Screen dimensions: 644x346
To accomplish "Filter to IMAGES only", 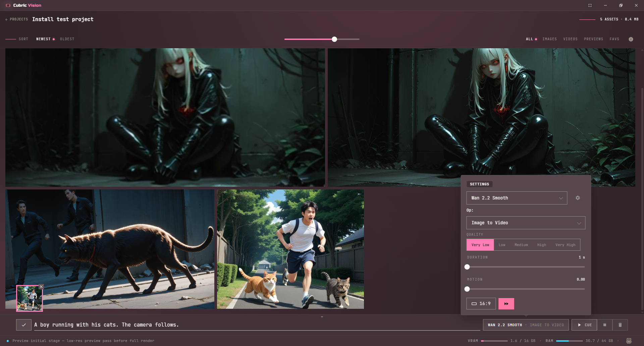I will point(550,39).
